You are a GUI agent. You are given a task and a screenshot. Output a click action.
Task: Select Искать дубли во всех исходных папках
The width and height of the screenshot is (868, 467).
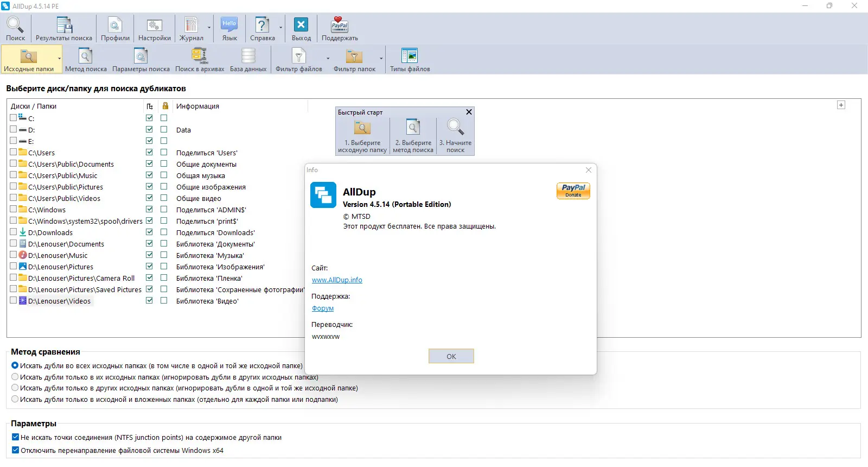(15, 365)
